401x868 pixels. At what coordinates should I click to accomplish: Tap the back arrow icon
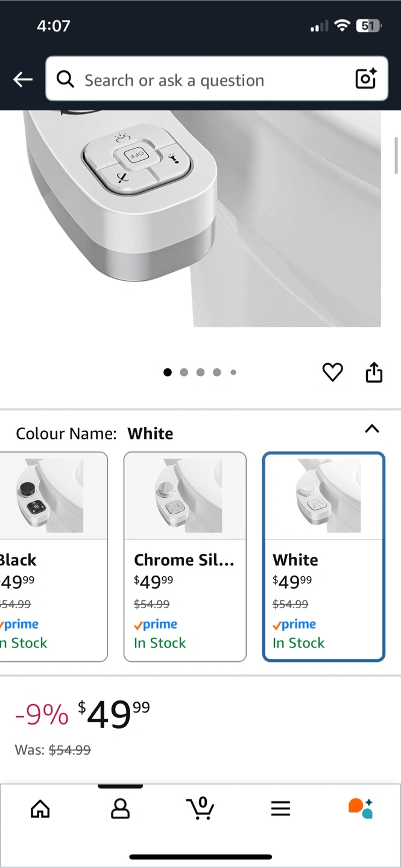pyautogui.click(x=23, y=80)
